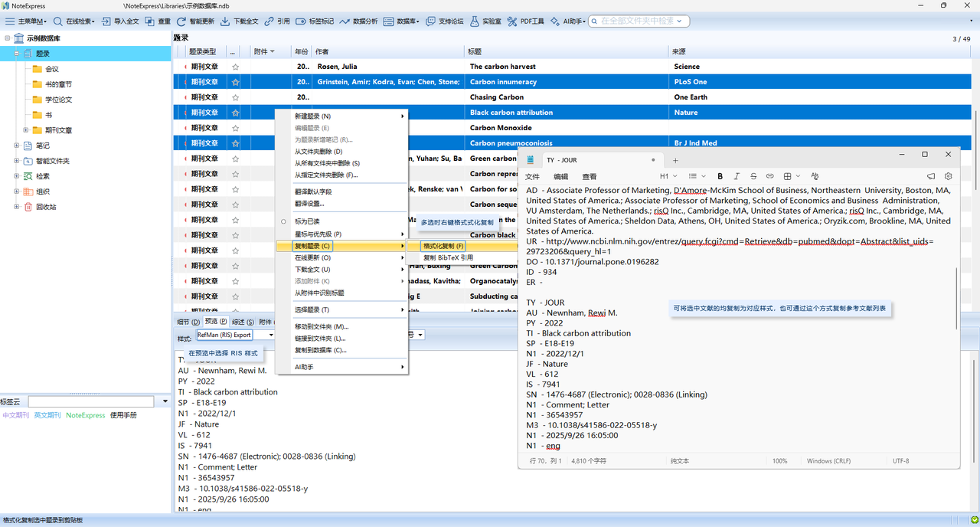This screenshot has height=527, width=980.
Task: Open the 数据分析 data analysis tool
Action: (x=358, y=21)
